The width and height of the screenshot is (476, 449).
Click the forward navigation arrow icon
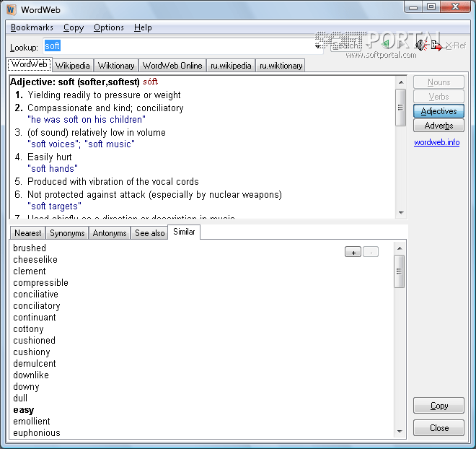(401, 45)
